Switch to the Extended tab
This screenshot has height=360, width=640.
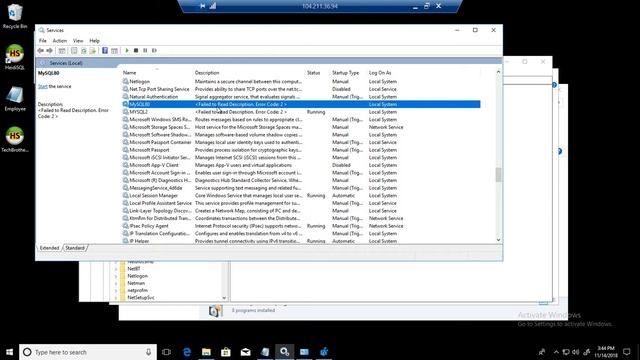click(x=49, y=248)
